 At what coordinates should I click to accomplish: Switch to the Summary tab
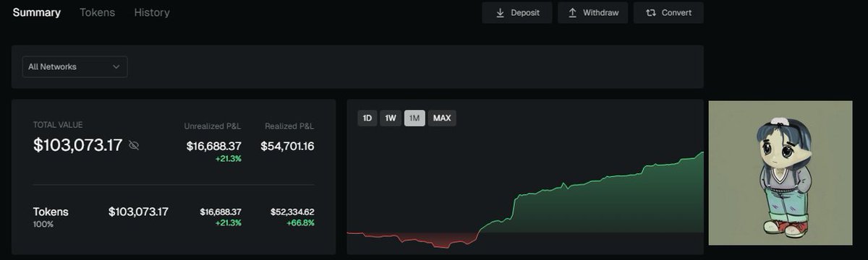coord(37,12)
